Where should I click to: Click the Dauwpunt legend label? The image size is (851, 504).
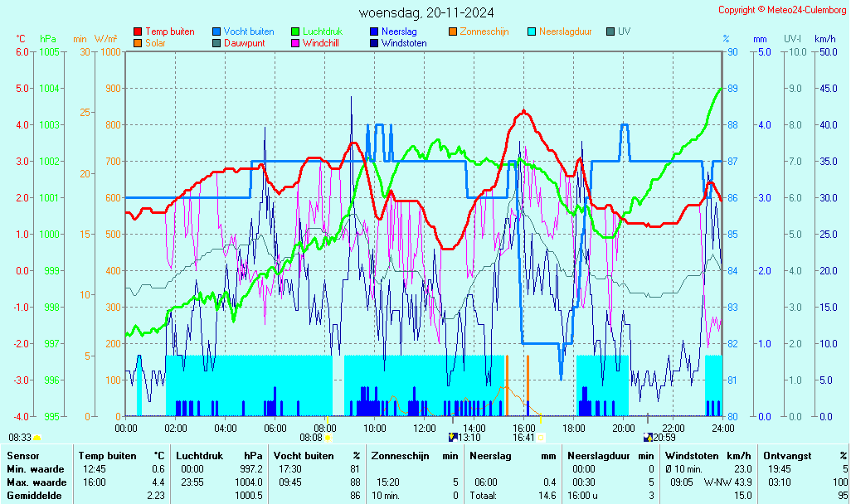pyautogui.click(x=244, y=43)
